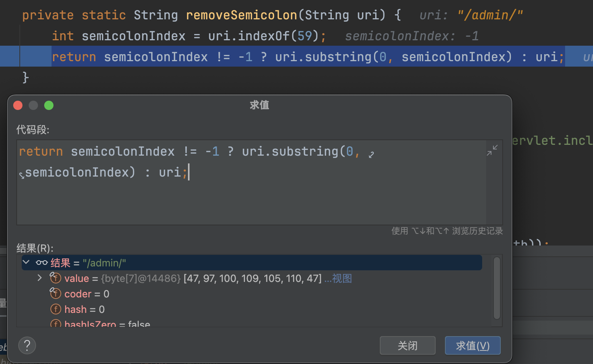Click the glasses watch icon beside 结果
Screen dimensions: 593x364
41,263
